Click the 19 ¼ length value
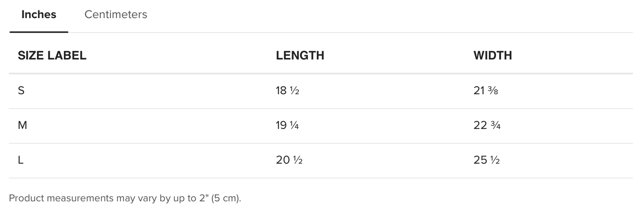Image resolution: width=644 pixels, height=215 pixels. click(287, 126)
